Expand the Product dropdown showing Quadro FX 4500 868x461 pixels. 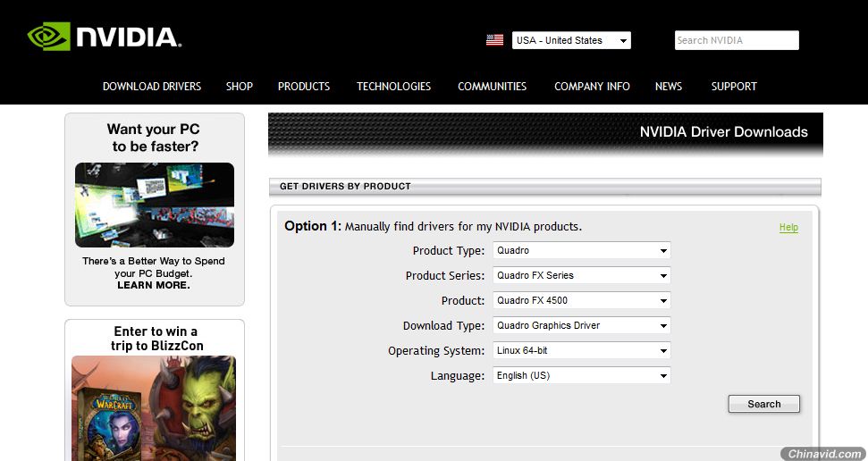[x=581, y=300]
